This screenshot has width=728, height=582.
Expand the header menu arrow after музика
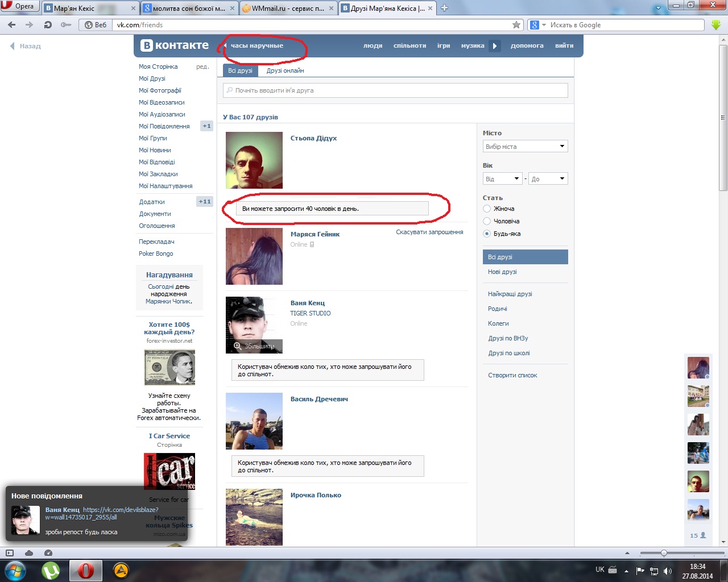click(495, 46)
